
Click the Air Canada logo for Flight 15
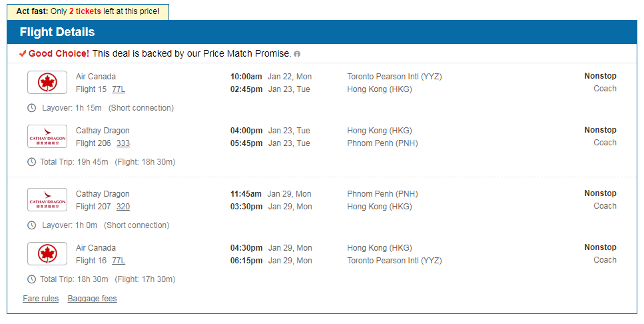(47, 83)
